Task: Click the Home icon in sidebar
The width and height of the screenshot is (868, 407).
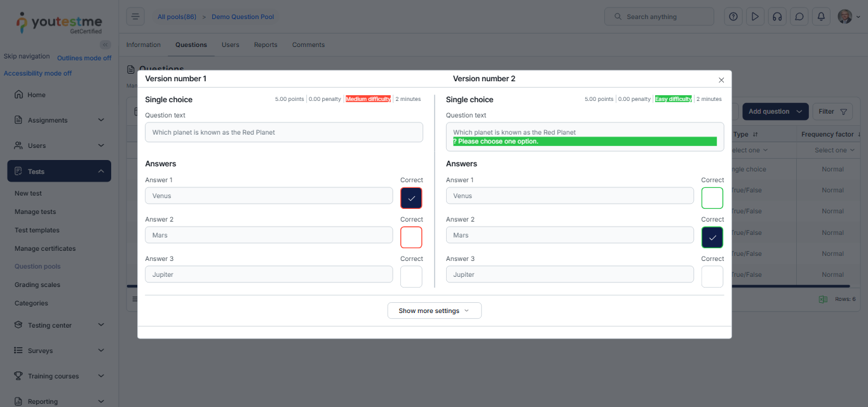Action: pos(18,95)
